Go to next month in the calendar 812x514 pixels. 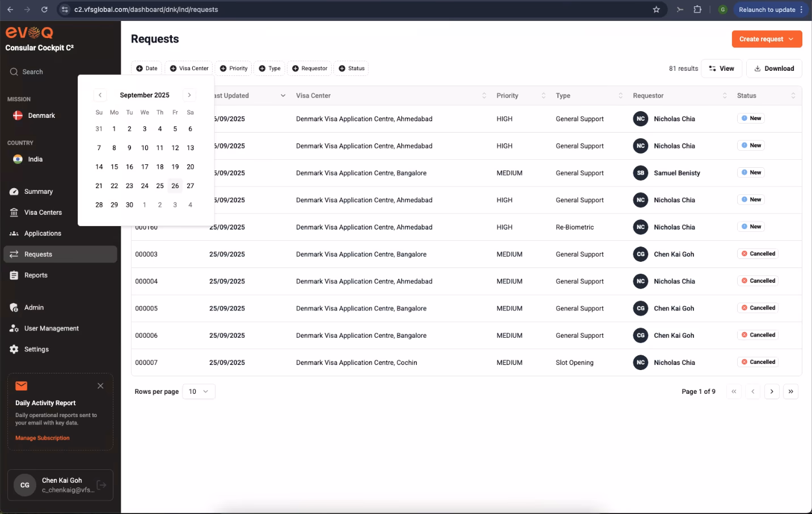pos(189,95)
